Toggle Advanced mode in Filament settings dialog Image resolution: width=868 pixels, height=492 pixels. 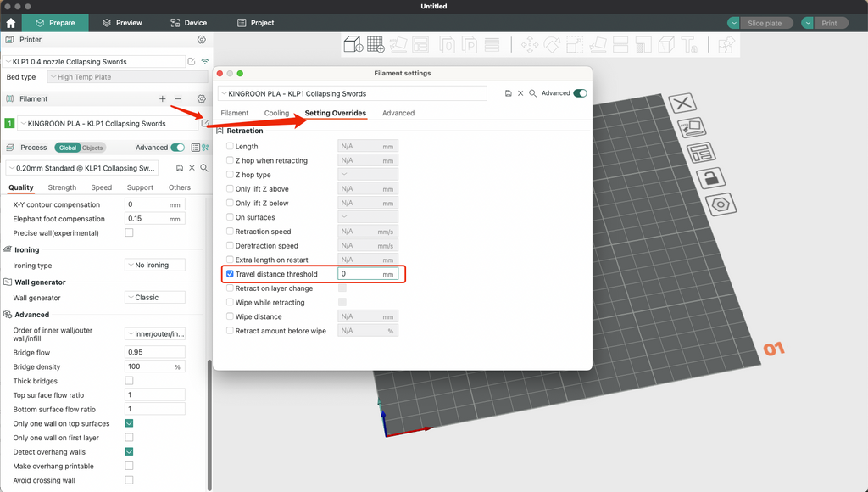click(x=580, y=93)
